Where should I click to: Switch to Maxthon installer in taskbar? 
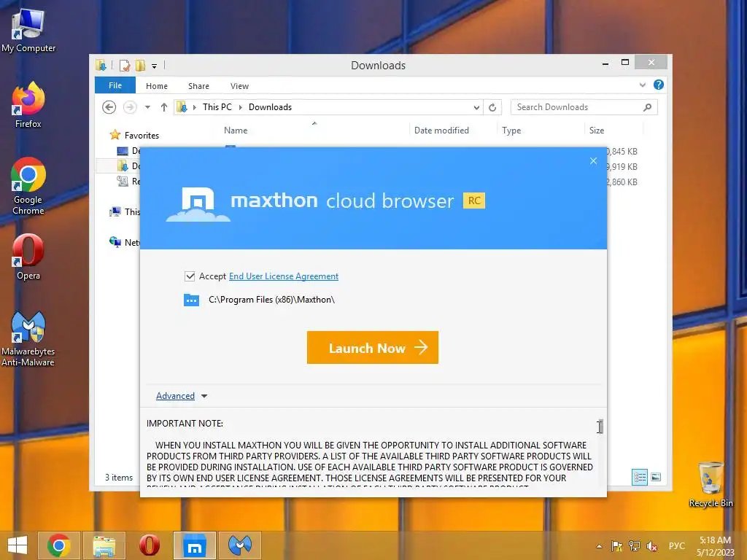click(x=194, y=545)
